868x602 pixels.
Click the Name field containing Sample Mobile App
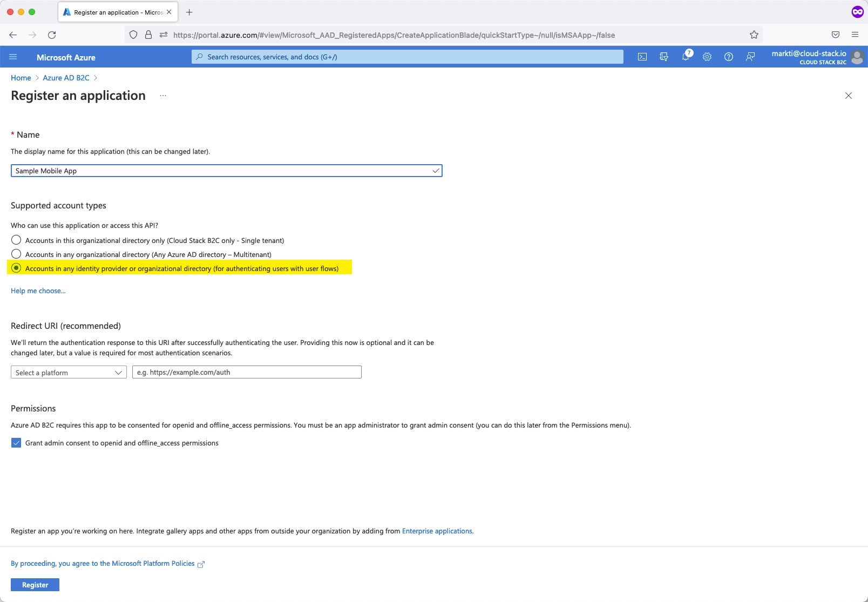coord(227,171)
